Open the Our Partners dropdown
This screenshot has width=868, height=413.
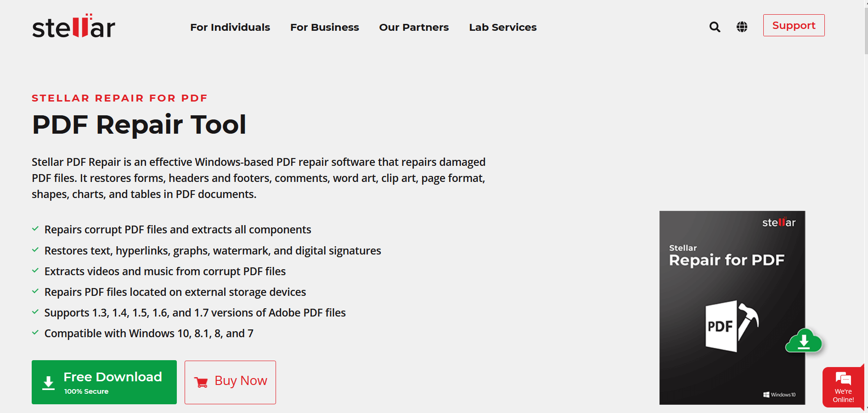[x=413, y=27]
